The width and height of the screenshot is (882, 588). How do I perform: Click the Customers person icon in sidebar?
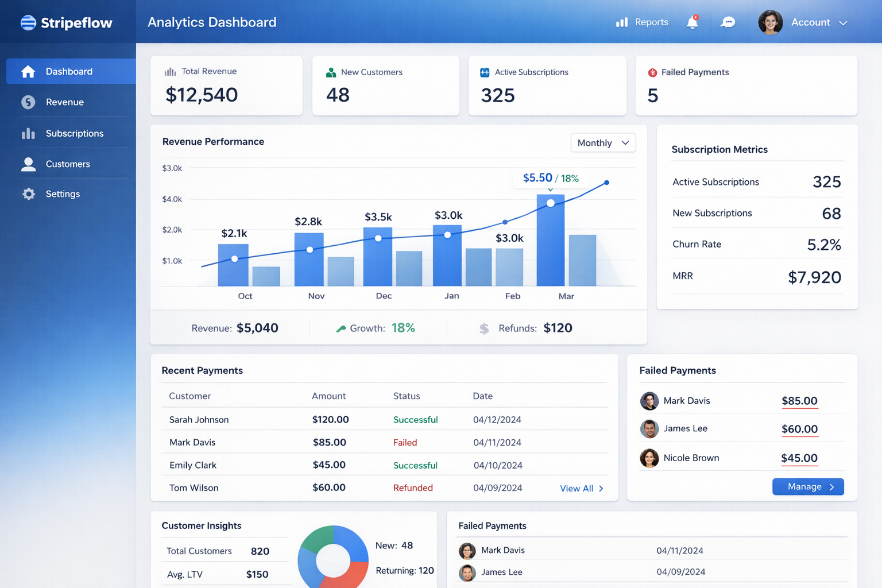coord(28,164)
